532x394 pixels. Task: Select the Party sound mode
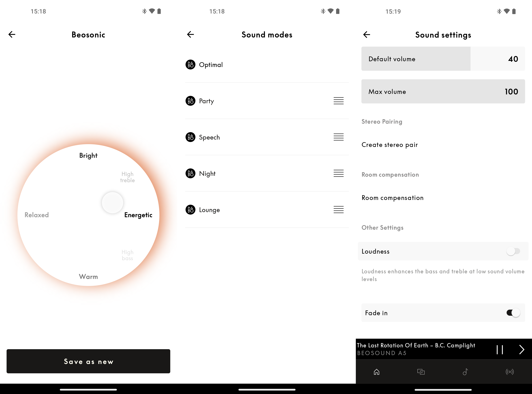click(x=267, y=101)
